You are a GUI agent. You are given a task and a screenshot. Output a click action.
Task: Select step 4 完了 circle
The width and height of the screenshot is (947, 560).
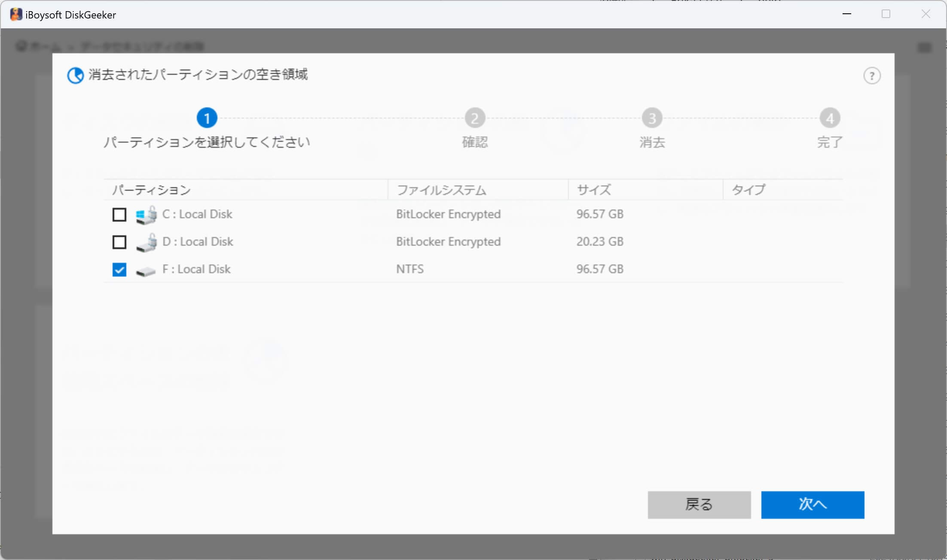[x=830, y=118]
